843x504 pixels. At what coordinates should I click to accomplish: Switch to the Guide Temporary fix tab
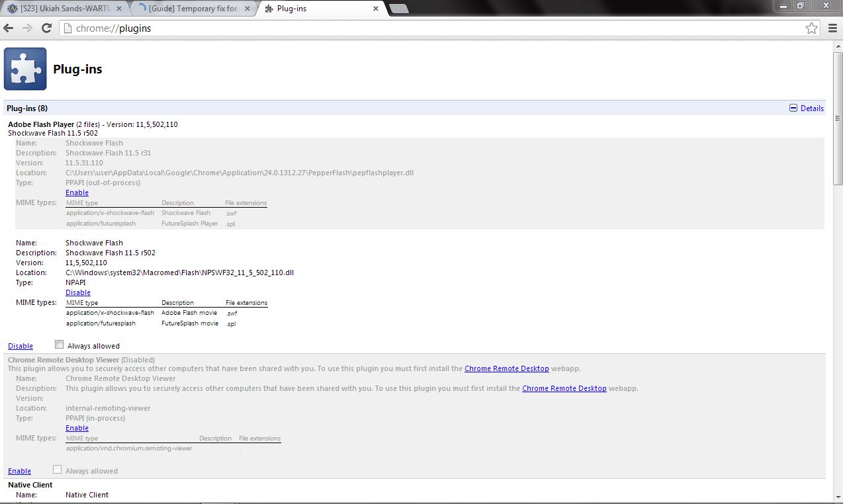pos(192,9)
